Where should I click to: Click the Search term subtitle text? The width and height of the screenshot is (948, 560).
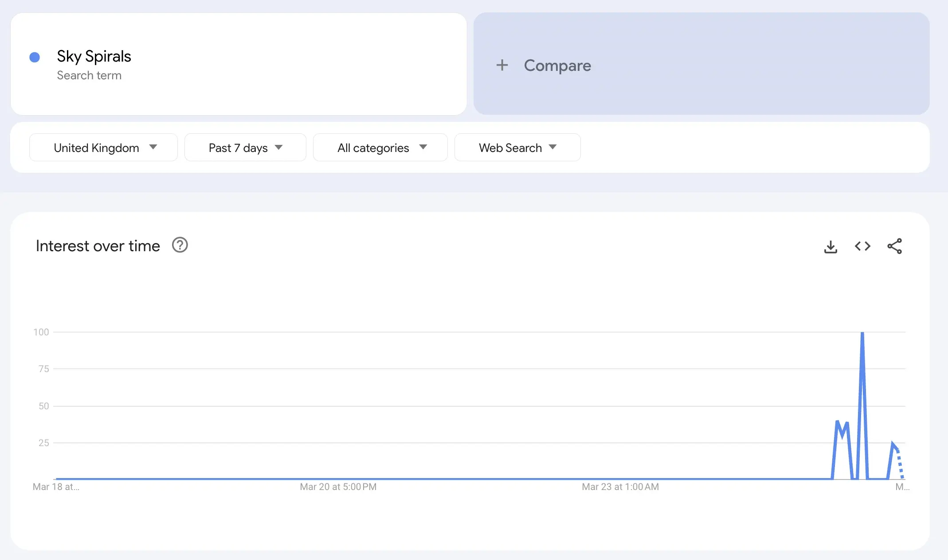(x=89, y=75)
